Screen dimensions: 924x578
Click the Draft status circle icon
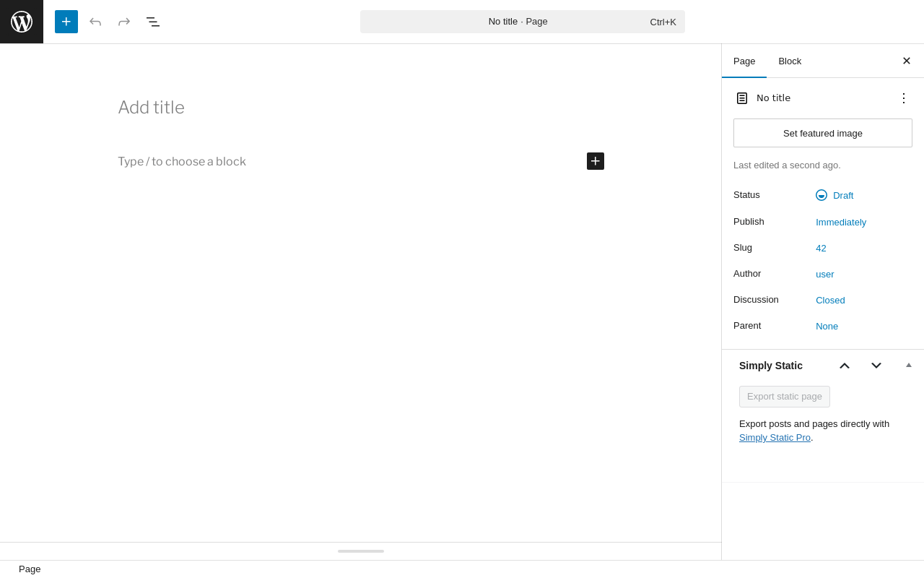[821, 195]
